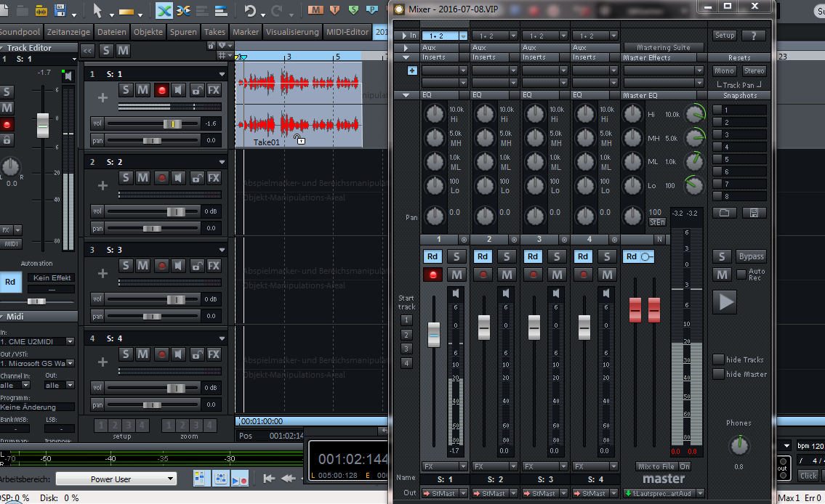
Task: Click the FX button on track 1 header
Action: 214,90
